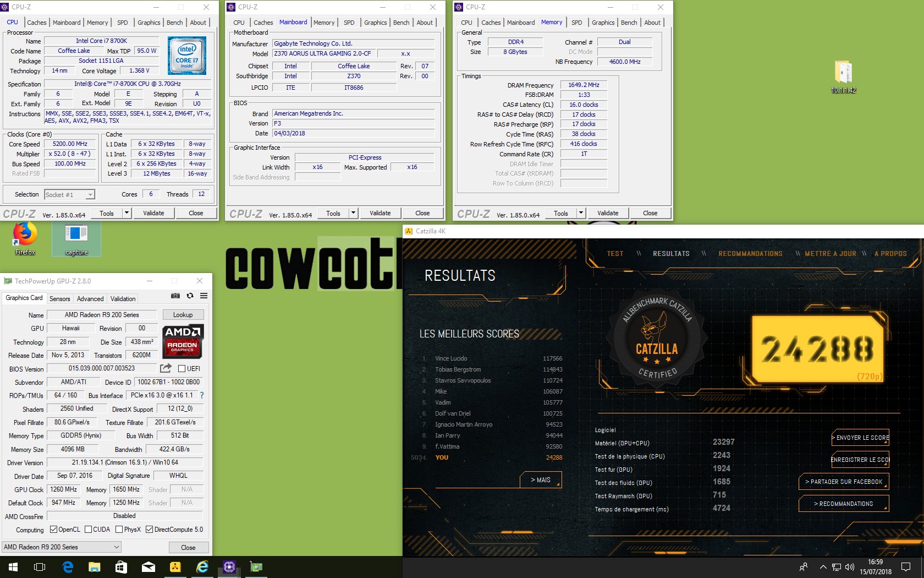The width and height of the screenshot is (924, 578).
Task: Open the capture desktop file
Action: coord(76,239)
